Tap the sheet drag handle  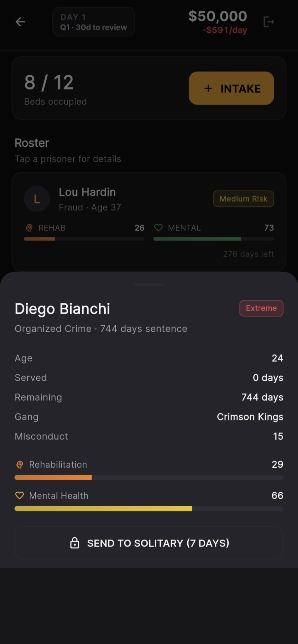pyautogui.click(x=149, y=285)
